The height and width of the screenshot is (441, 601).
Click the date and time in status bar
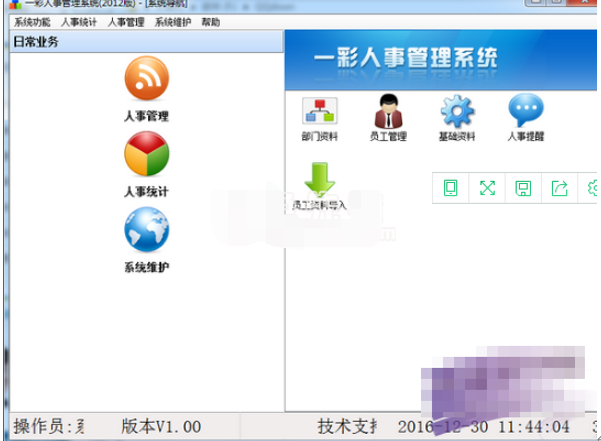(x=484, y=427)
